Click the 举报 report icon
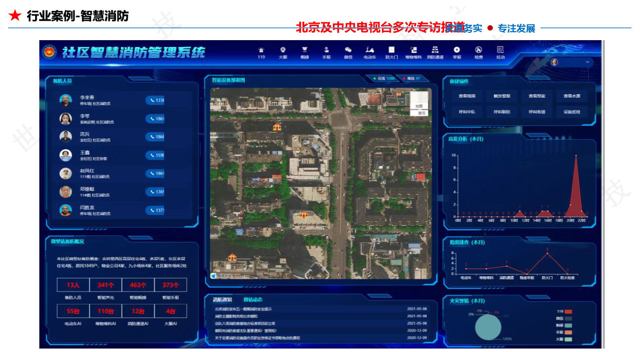 point(457,52)
